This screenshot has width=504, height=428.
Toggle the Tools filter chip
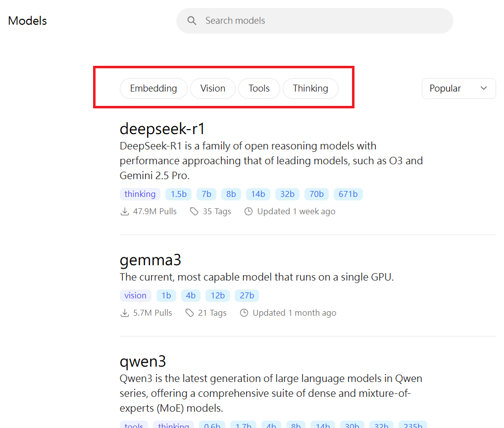click(x=259, y=89)
